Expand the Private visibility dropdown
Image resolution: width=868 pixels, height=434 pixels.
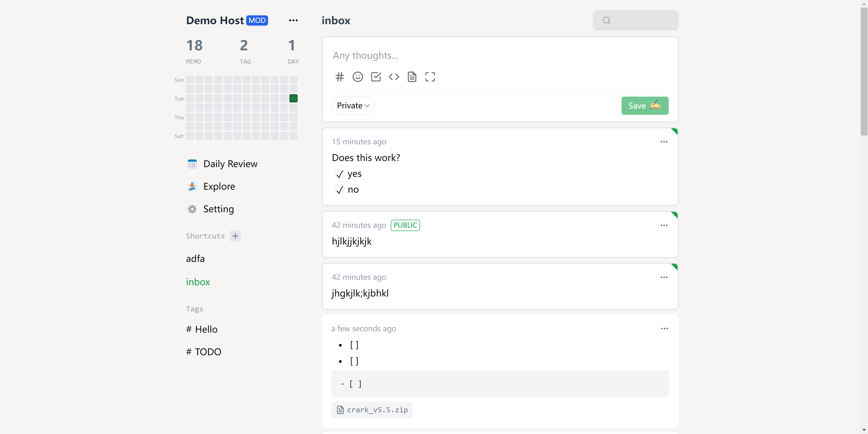tap(353, 106)
